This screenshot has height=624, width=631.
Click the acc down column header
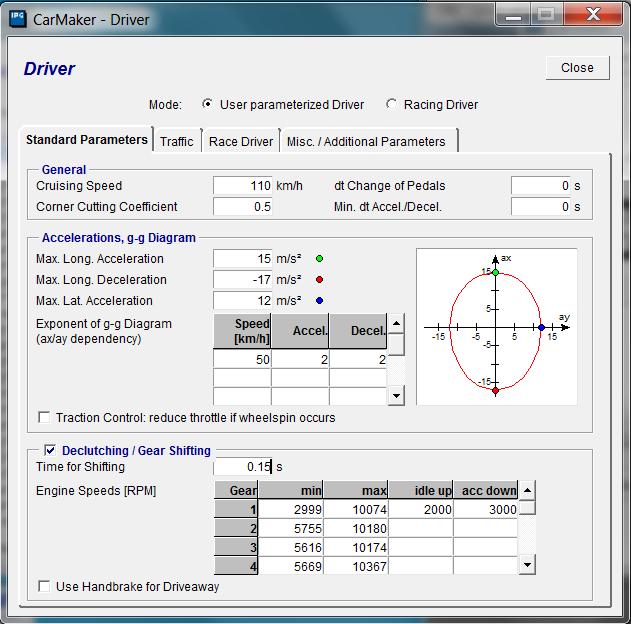click(x=485, y=490)
